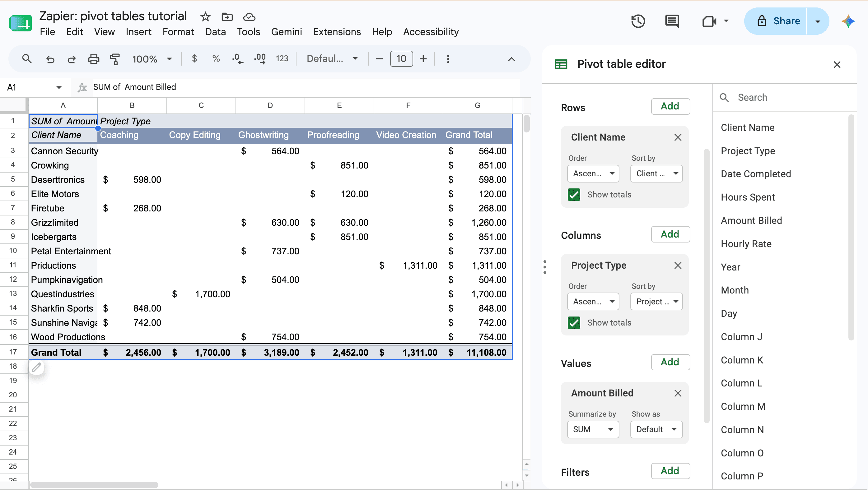Open Project Type Sort by dropdown
This screenshot has height=490, width=868.
pyautogui.click(x=656, y=301)
